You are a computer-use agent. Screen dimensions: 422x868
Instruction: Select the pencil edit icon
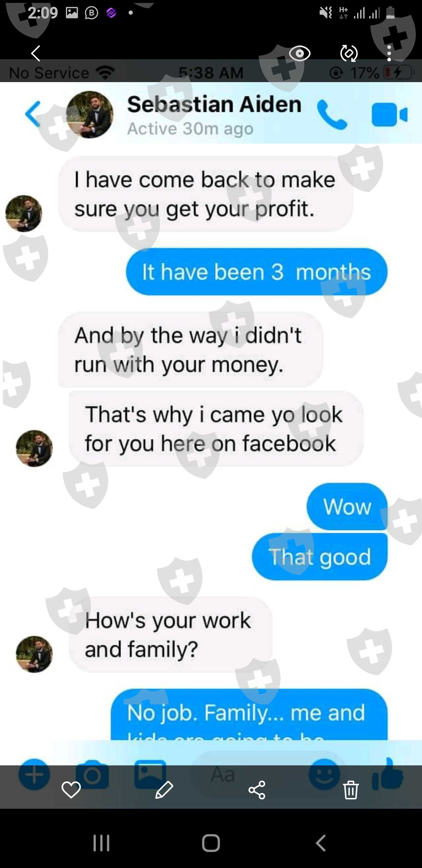(x=164, y=789)
